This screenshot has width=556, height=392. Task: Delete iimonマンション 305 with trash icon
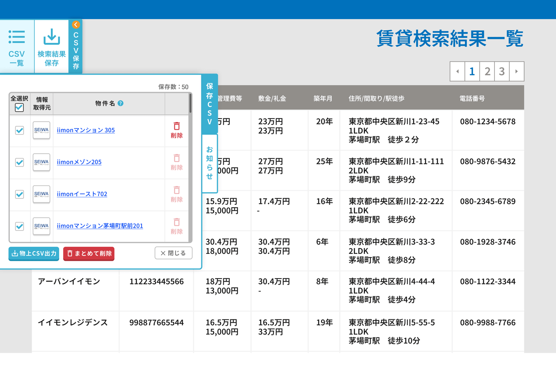(177, 130)
